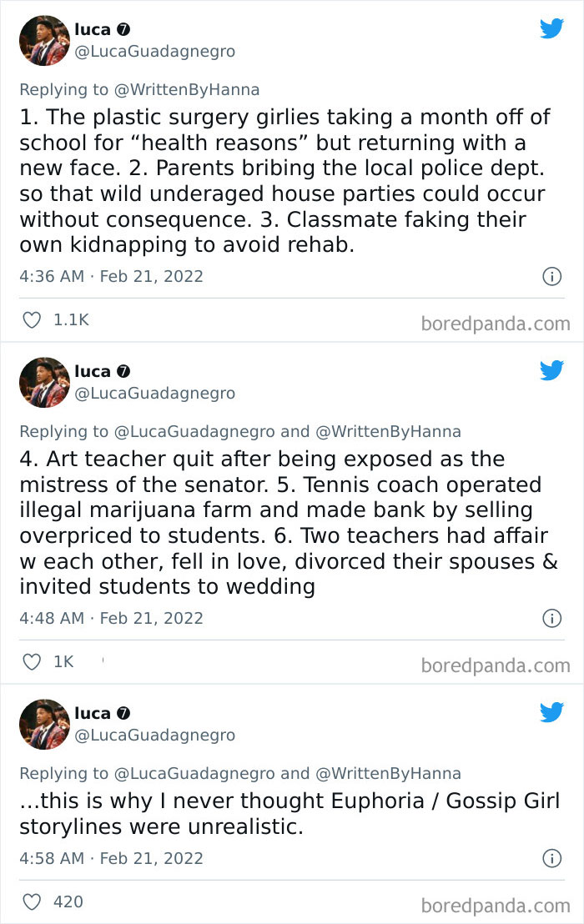The image size is (584, 924).
Task: Click luca's verified badge on the first tweet
Action: [x=123, y=28]
